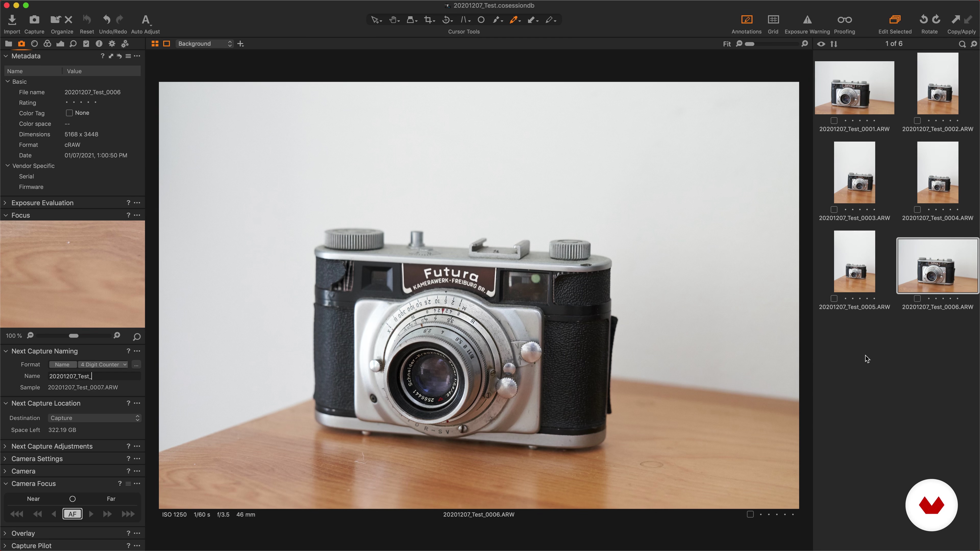980x551 pixels.
Task: Open the Destination Capture dropdown
Action: [95, 418]
